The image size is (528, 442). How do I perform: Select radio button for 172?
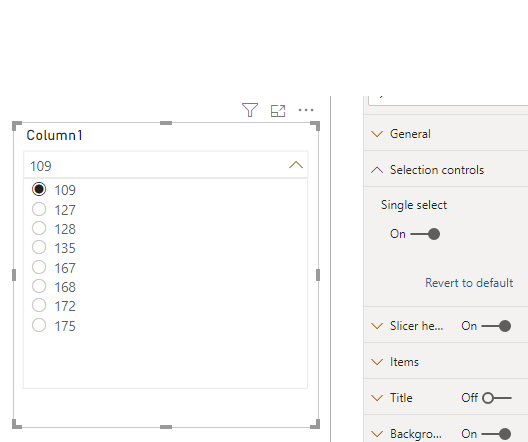tap(39, 305)
